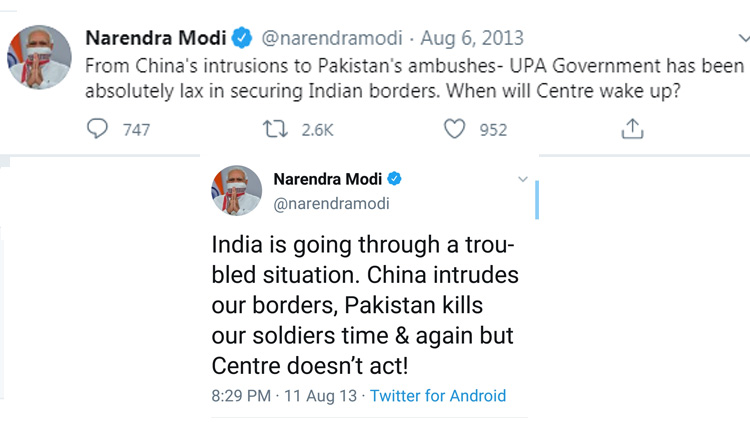Screen dimensions: 750x422
Task: Click the reply speech bubble icon
Action: point(99,129)
